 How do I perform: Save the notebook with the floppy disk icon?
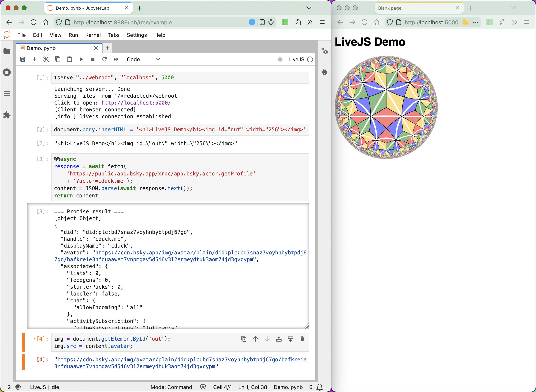tap(23, 59)
